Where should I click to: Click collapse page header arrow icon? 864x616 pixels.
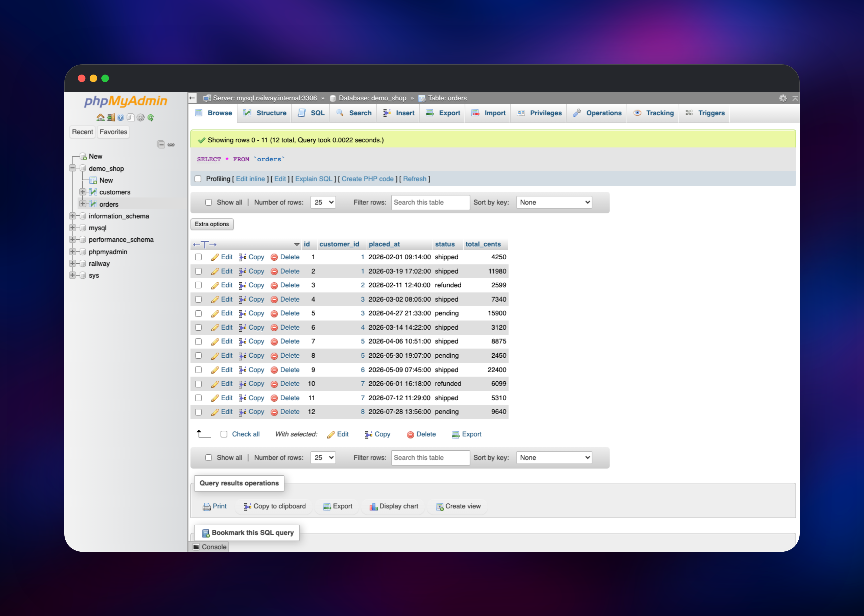(795, 98)
